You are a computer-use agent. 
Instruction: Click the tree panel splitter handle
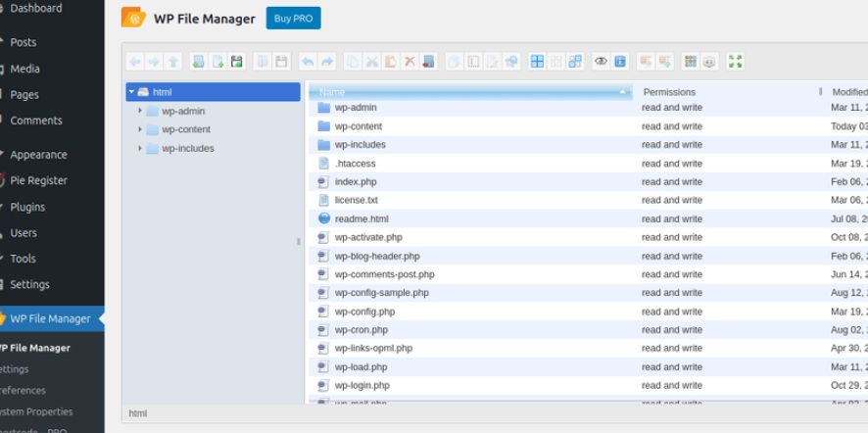(x=299, y=241)
